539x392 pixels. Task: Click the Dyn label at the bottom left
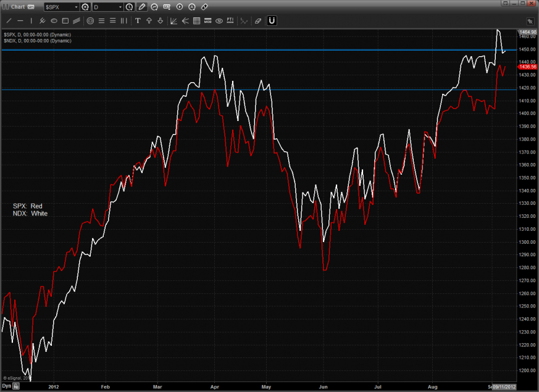7,386
